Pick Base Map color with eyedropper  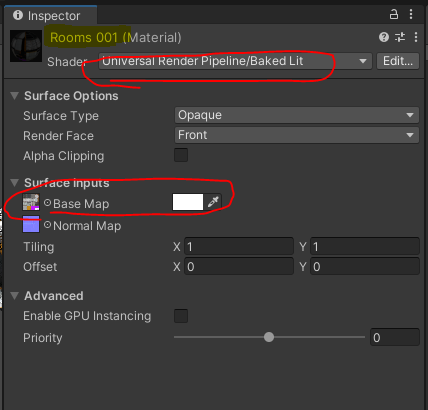(x=213, y=202)
